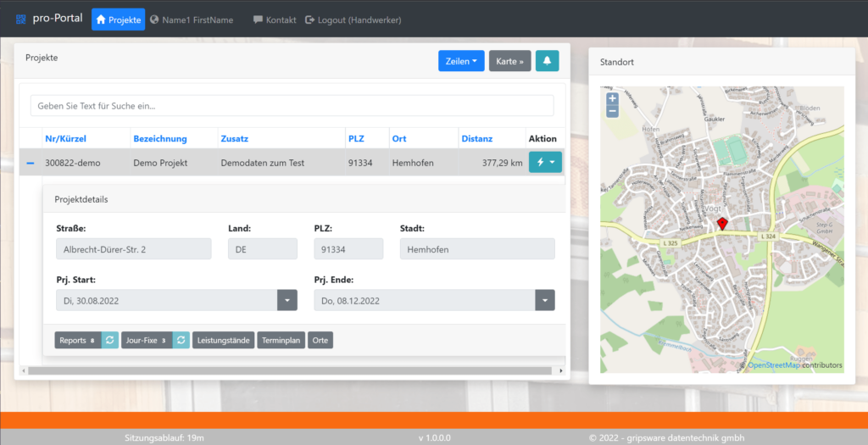Open the Prj. Ende date dropdown arrow
The image size is (868, 445).
coord(545,301)
